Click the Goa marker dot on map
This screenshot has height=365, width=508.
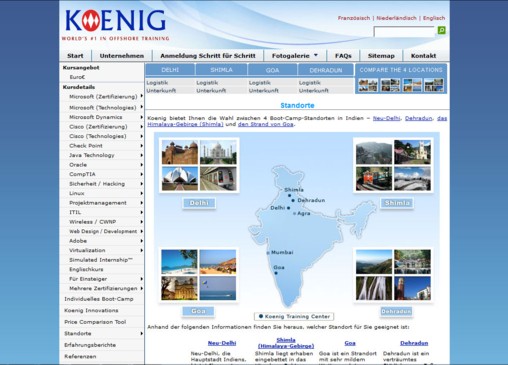click(276, 273)
